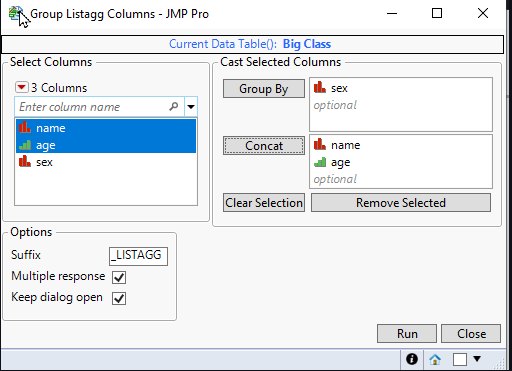This screenshot has width=512, height=371.
Task: Maximize the Group Listagg Columns window
Action: tap(437, 14)
